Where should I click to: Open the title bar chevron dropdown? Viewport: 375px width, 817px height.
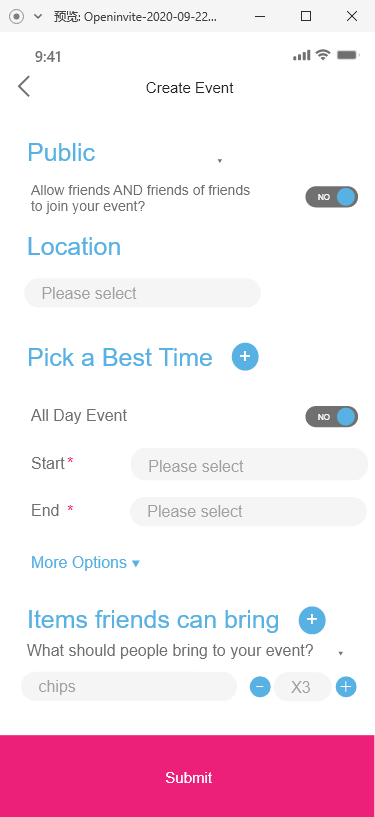38,16
